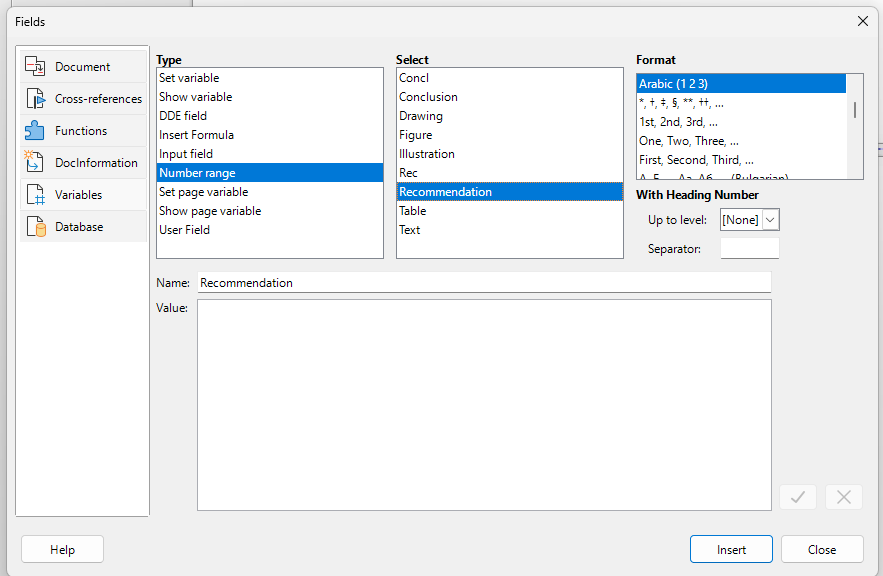Click the arrow of the [None] combo box
883x576 pixels.
click(x=770, y=220)
